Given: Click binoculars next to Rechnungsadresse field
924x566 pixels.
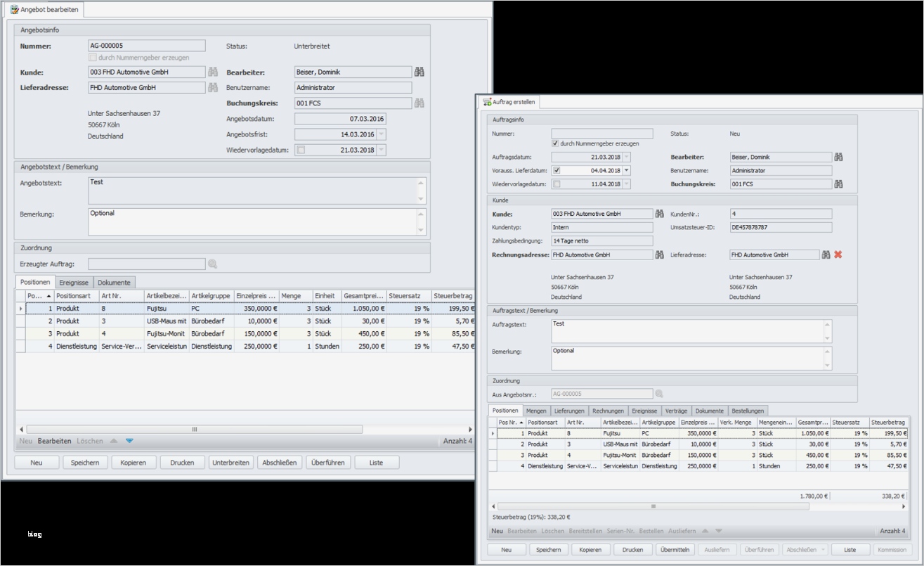Looking at the screenshot, I should [x=659, y=255].
